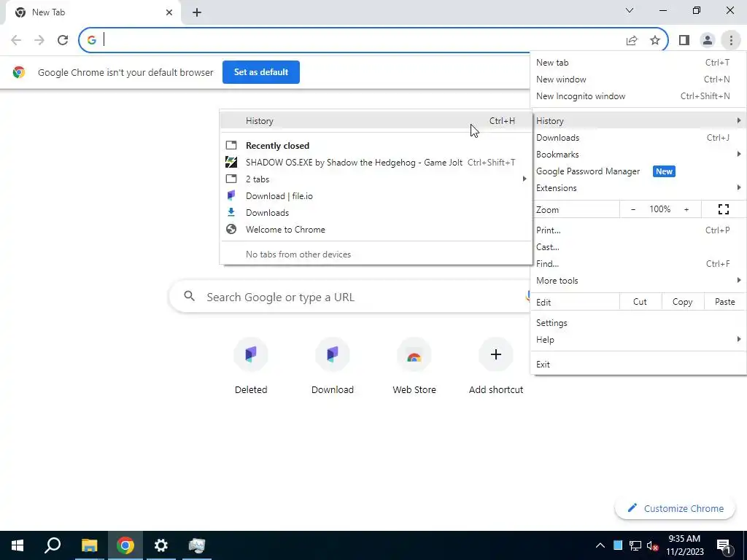This screenshot has width=747, height=560.
Task: Click the back navigation arrow
Action: coord(16,40)
